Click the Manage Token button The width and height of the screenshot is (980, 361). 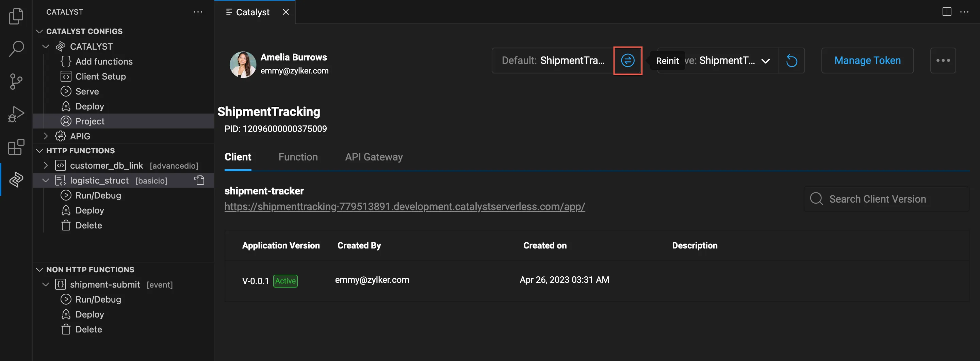point(867,61)
